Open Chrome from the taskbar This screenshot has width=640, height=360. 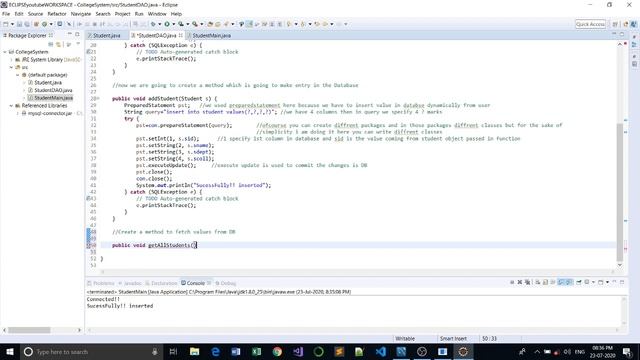(277, 351)
